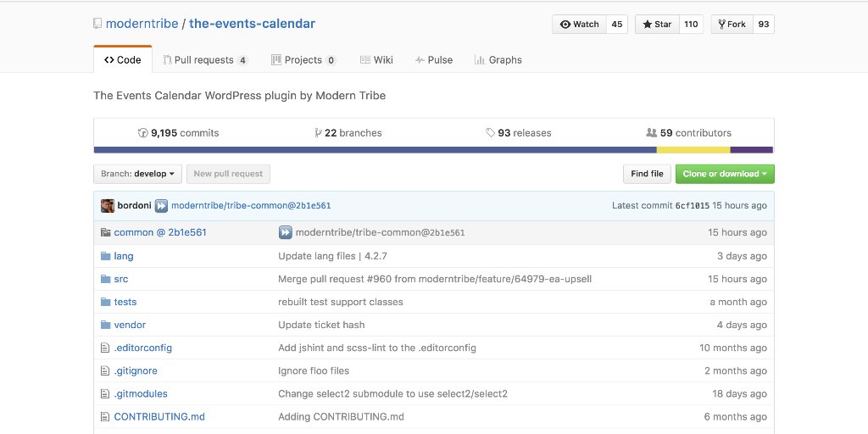This screenshot has height=434, width=868.
Task: Open the tests folder
Action: point(125,302)
